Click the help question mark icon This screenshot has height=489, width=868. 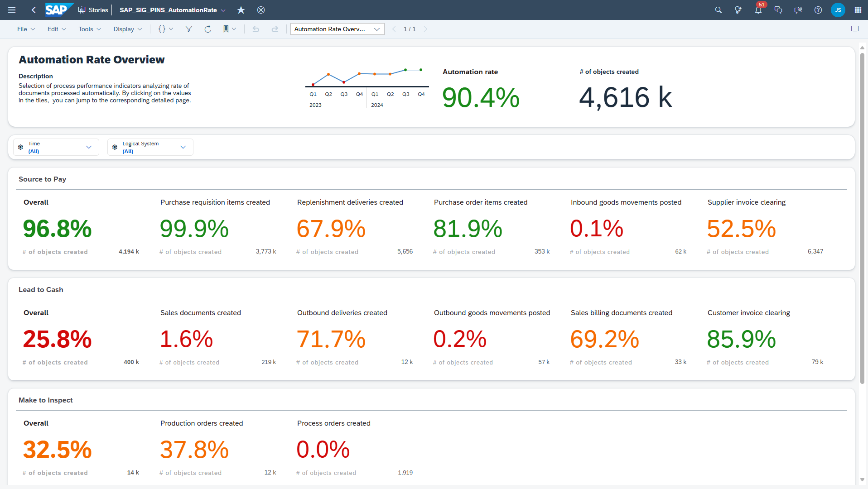click(x=818, y=10)
